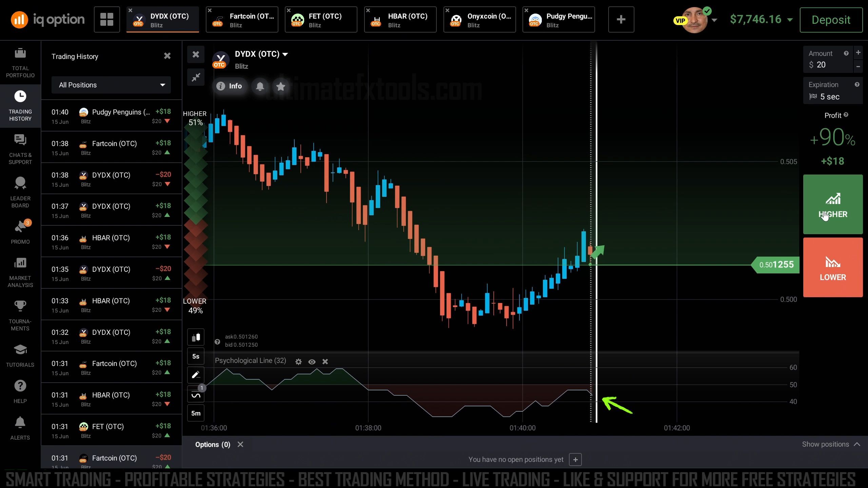
Task: Click the ask/bid help question icon
Action: point(217,342)
